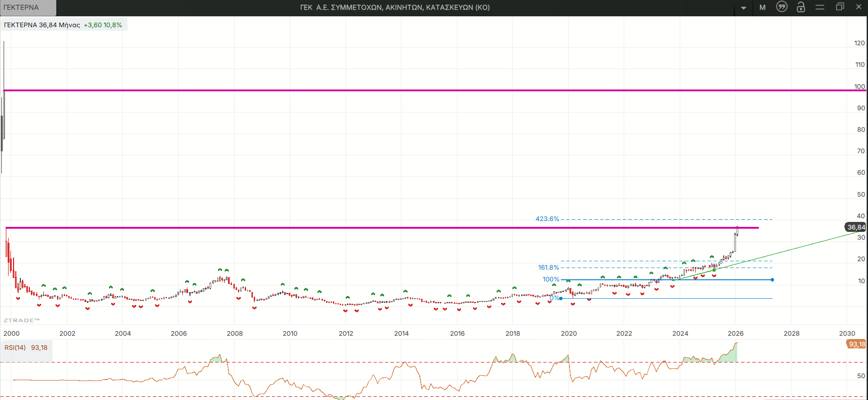
Task: Open the two-line hamburger chart menu
Action: tap(820, 7)
